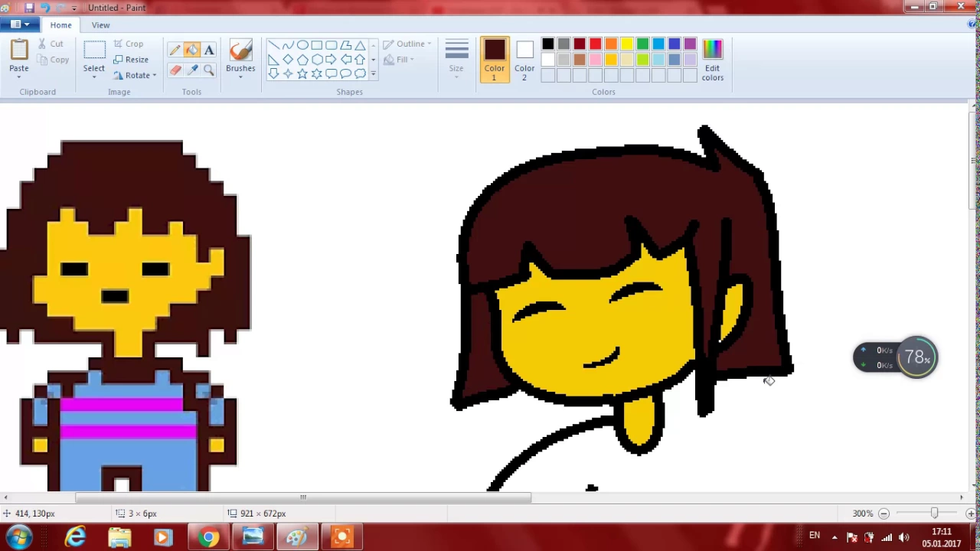Choose the Pentagon shape
980x551 pixels.
click(x=302, y=60)
